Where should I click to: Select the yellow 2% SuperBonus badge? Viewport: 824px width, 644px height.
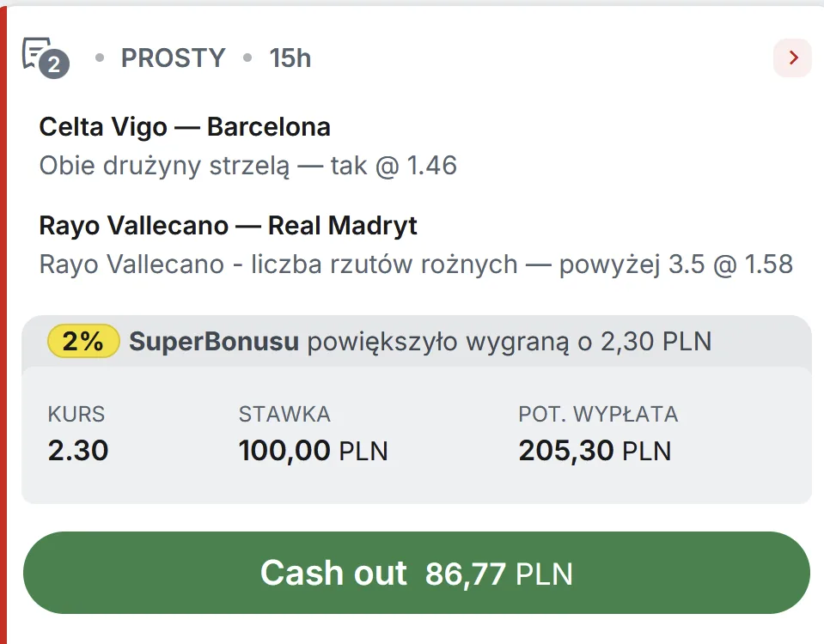[82, 341]
